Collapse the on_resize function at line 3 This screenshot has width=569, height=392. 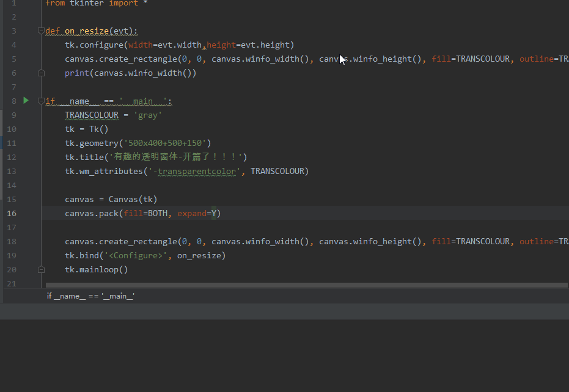click(x=41, y=31)
